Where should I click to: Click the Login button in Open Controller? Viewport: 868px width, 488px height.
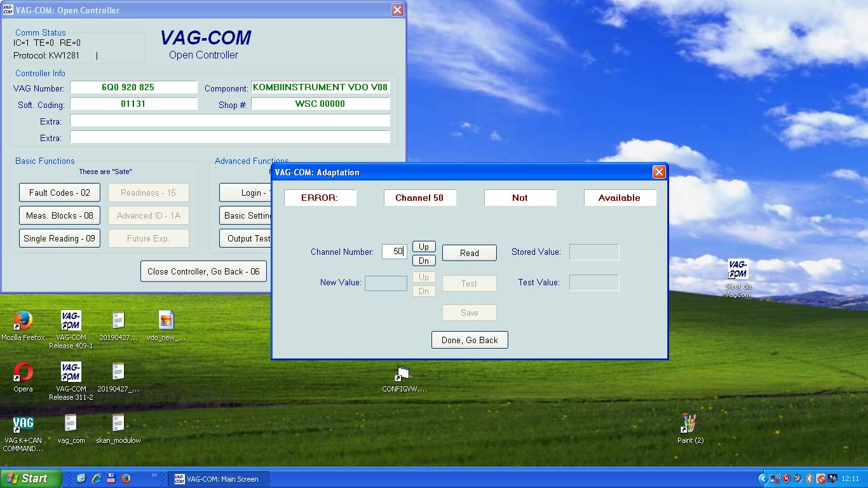point(245,193)
